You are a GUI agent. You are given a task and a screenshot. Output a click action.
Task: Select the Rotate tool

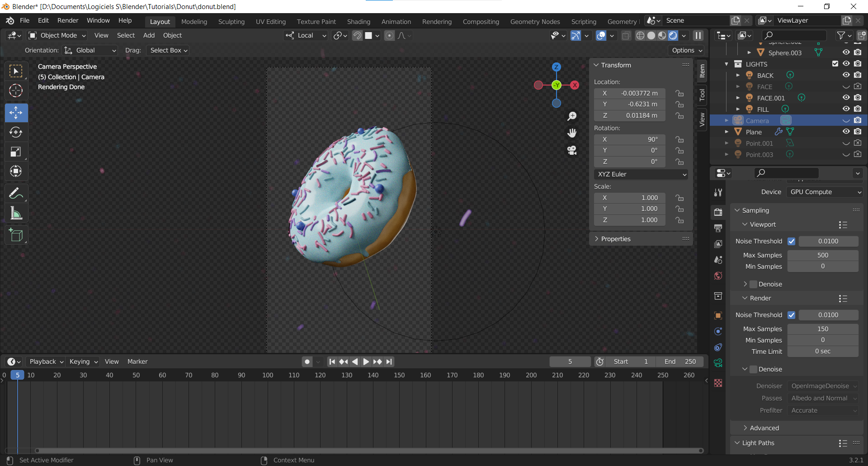click(16, 132)
